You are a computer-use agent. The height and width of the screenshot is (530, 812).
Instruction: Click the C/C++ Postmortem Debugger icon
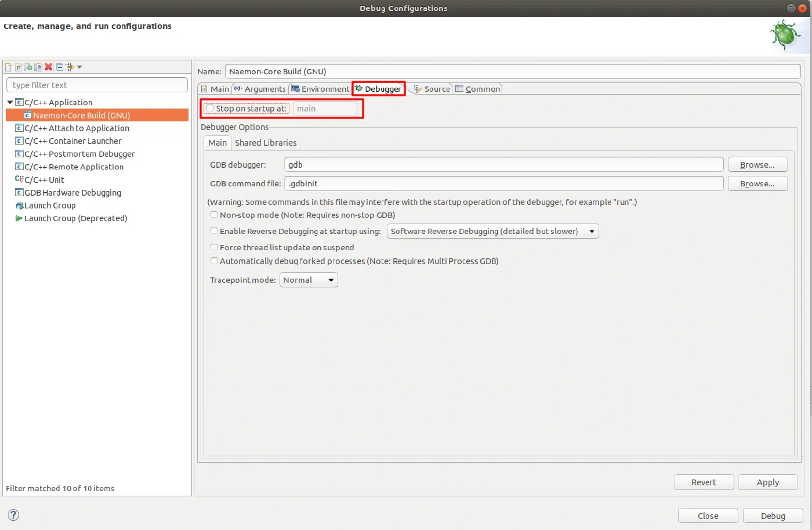(19, 154)
